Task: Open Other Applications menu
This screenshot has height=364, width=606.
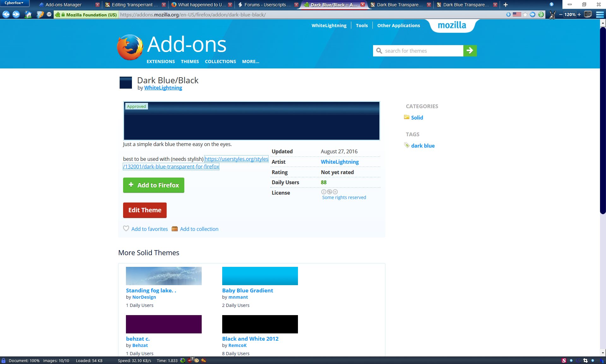Action: (399, 26)
